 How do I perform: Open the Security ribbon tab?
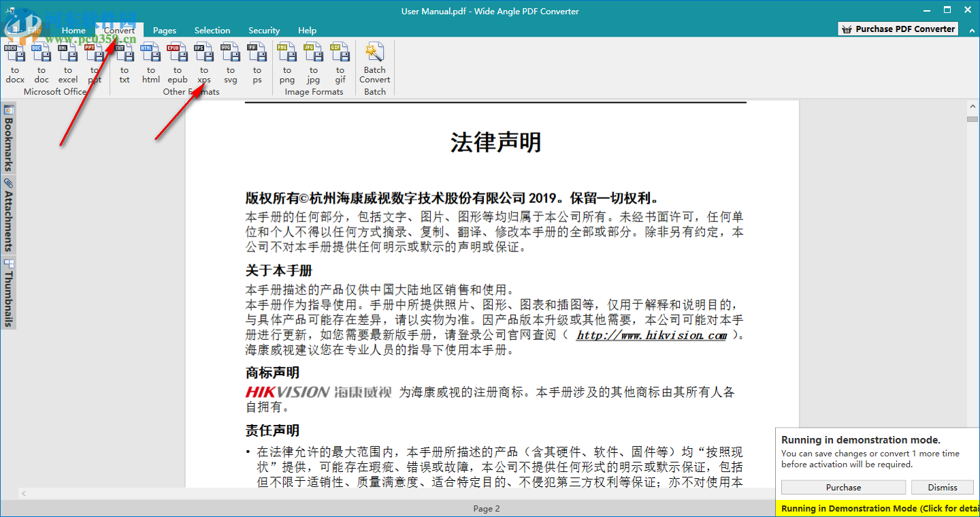click(264, 30)
